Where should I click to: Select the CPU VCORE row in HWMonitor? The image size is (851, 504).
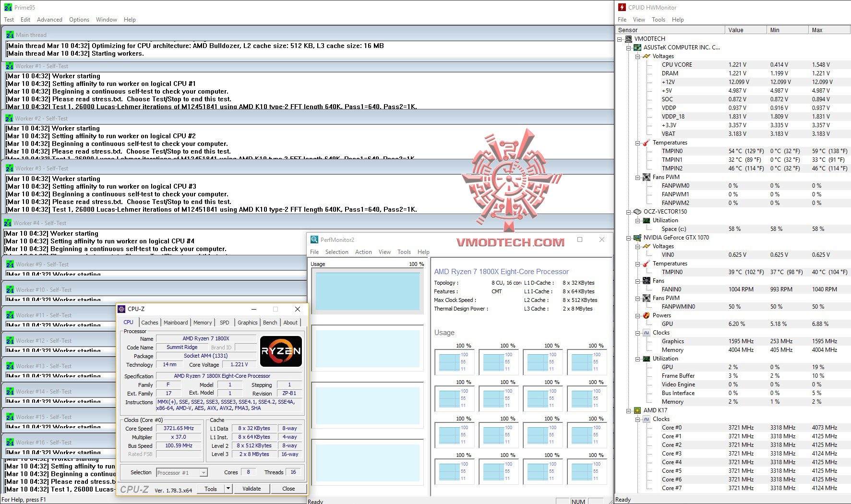point(733,65)
